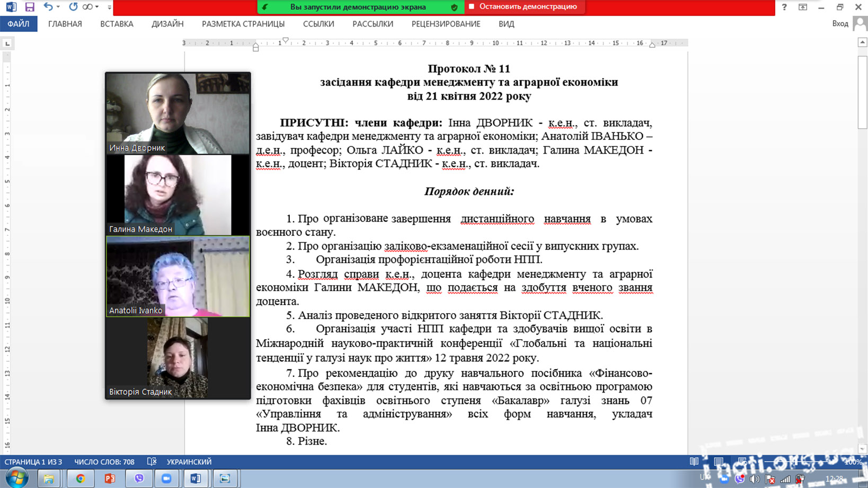Open the ribbon display options button
868x488 pixels.
(803, 7)
